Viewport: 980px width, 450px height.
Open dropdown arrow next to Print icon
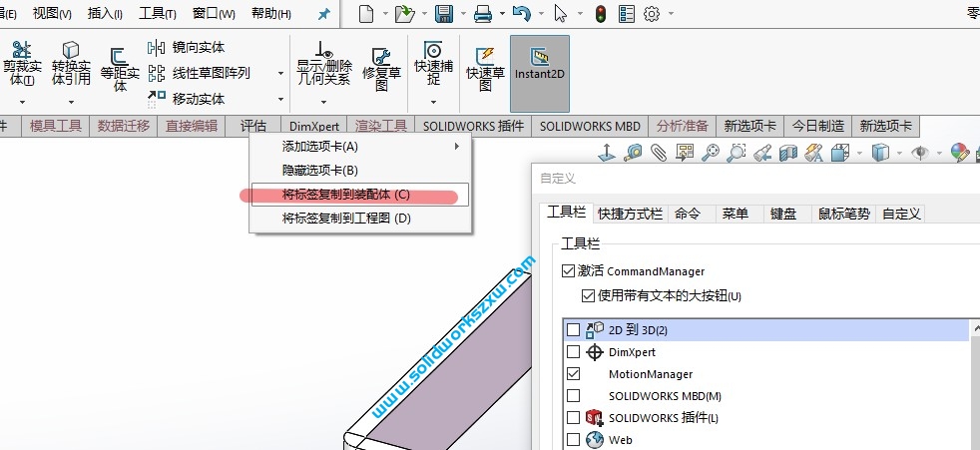(501, 14)
